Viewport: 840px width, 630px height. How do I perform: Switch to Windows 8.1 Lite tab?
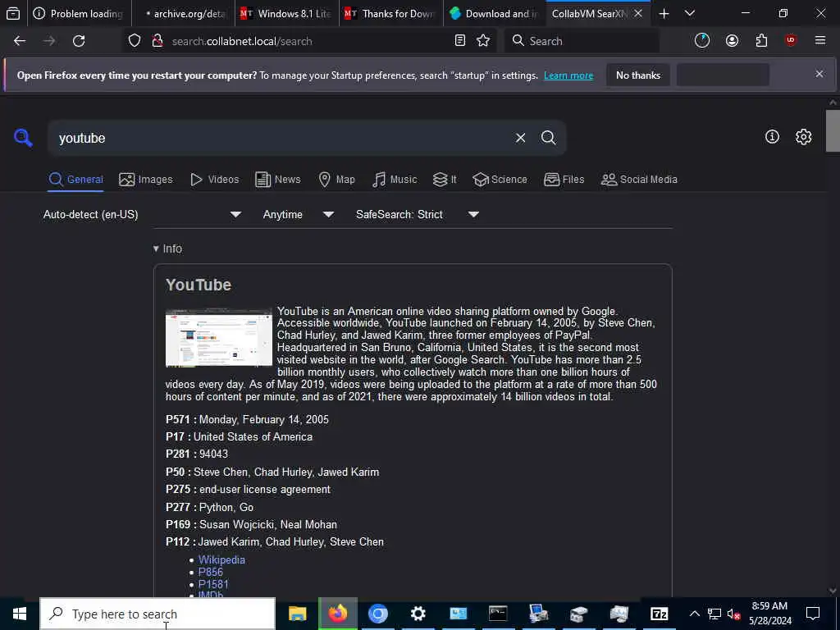tap(287, 14)
